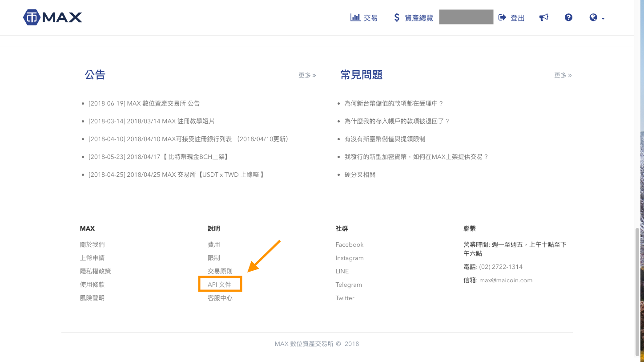Click 更多 next to 公告
This screenshot has height=362, width=644.
click(307, 75)
